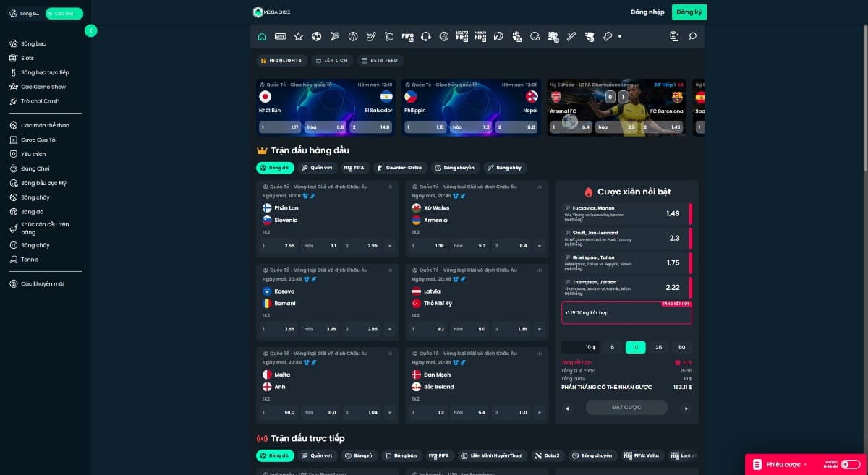Open Arsenal FC vs FC Barcelona card
Viewport: 868px width, 475px height.
coord(617,107)
